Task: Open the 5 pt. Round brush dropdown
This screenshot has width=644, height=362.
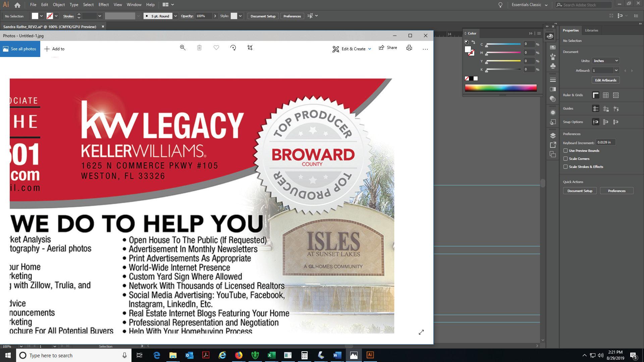Action: pyautogui.click(x=175, y=16)
